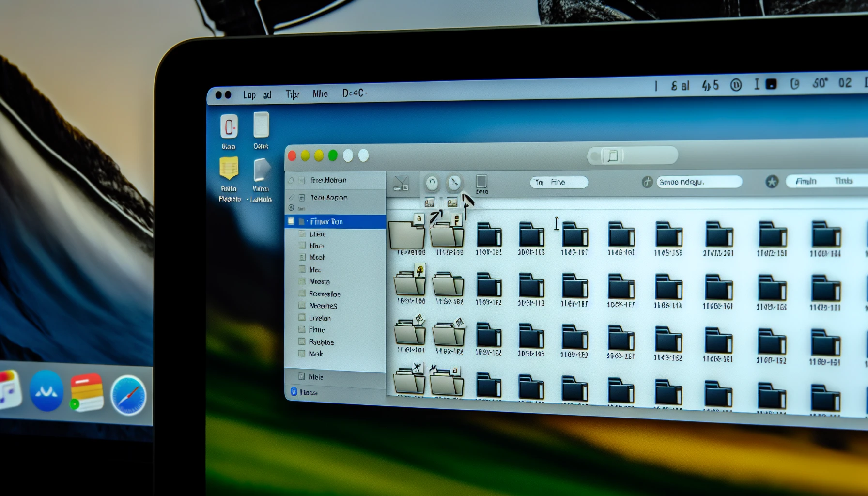The width and height of the screenshot is (868, 496).
Task: Open the yellow sticky note desktop icon
Action: pyautogui.click(x=229, y=168)
